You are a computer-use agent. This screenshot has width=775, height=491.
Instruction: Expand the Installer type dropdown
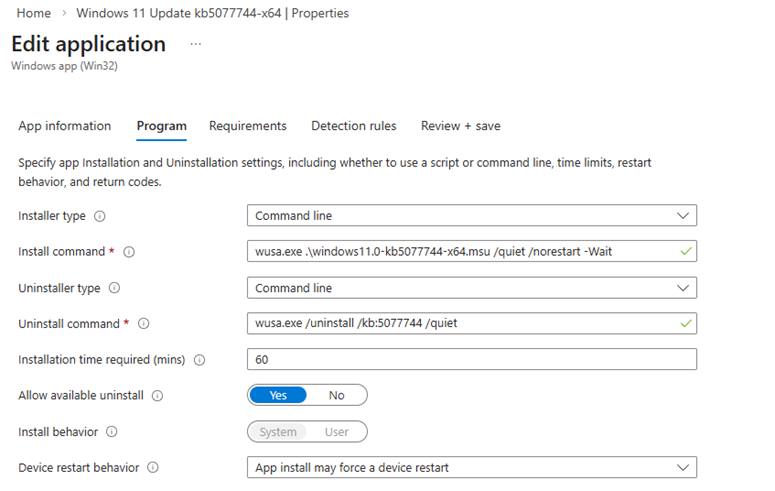pyautogui.click(x=471, y=216)
